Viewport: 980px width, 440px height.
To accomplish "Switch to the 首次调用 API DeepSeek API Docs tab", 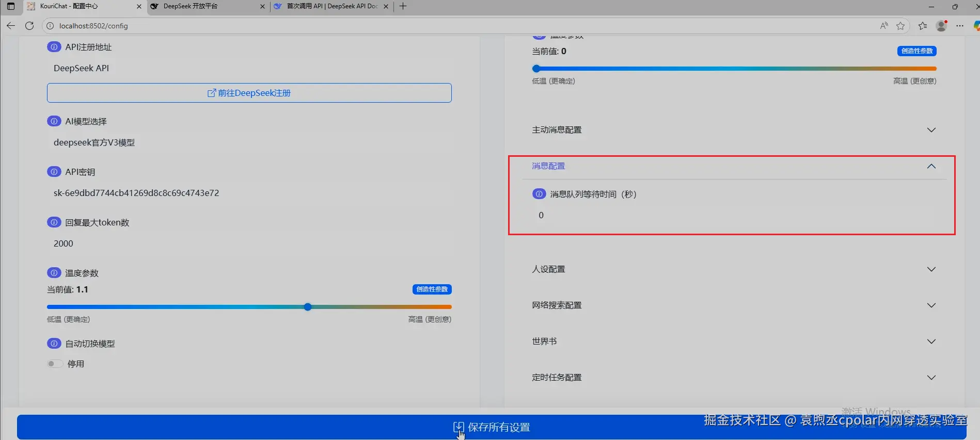I will pyautogui.click(x=331, y=6).
